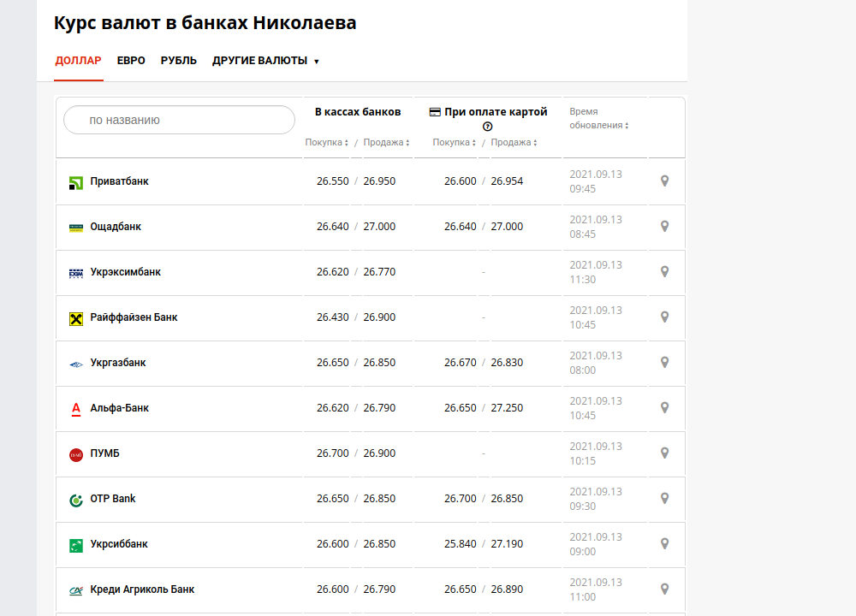Click the Альфа-Банк logo icon
This screenshot has height=616, width=856.
[76, 409]
